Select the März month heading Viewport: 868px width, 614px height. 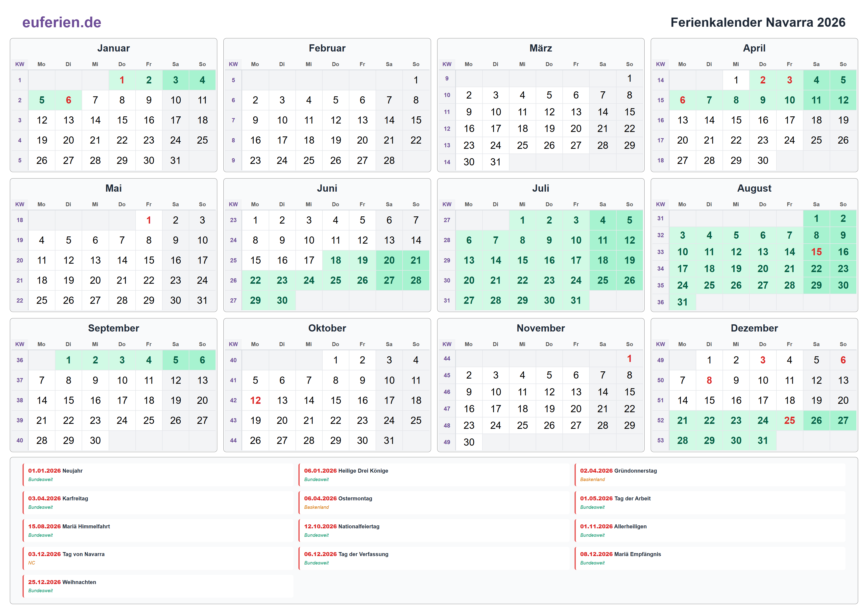pyautogui.click(x=541, y=48)
